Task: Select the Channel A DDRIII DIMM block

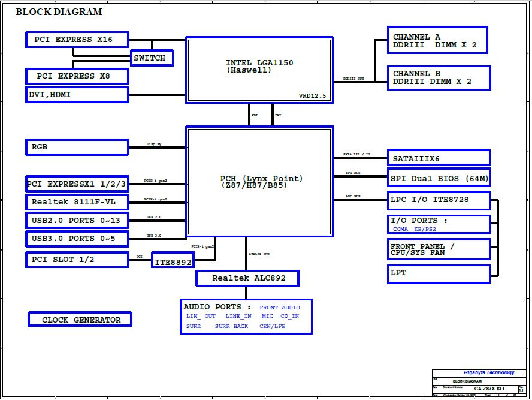Action: (x=437, y=41)
